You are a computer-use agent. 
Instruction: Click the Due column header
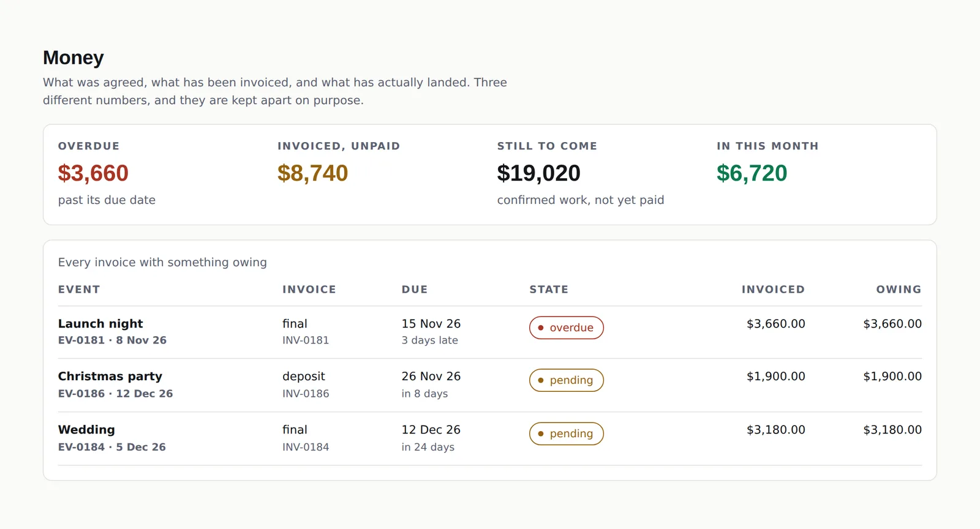(x=415, y=290)
